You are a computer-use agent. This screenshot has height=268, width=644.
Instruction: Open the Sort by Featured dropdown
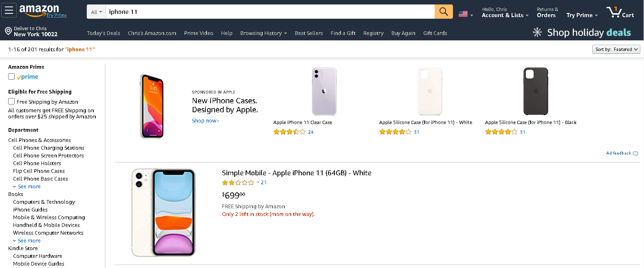click(x=616, y=49)
